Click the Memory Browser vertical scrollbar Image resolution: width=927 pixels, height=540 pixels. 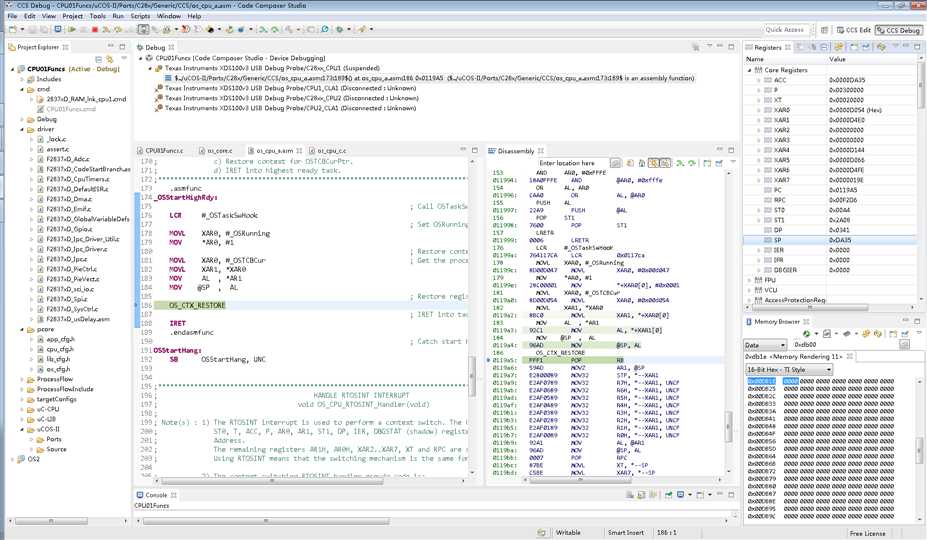point(919,450)
